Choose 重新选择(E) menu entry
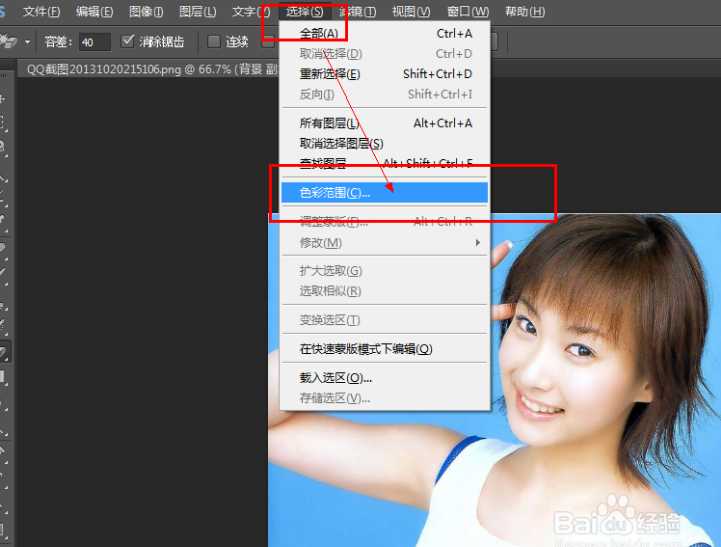Image resolution: width=721 pixels, height=547 pixels. [385, 74]
